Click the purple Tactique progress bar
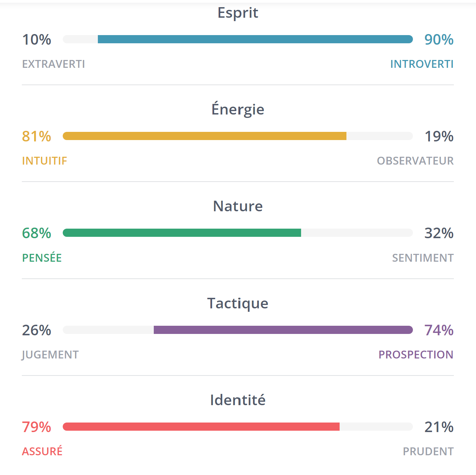 [283, 330]
